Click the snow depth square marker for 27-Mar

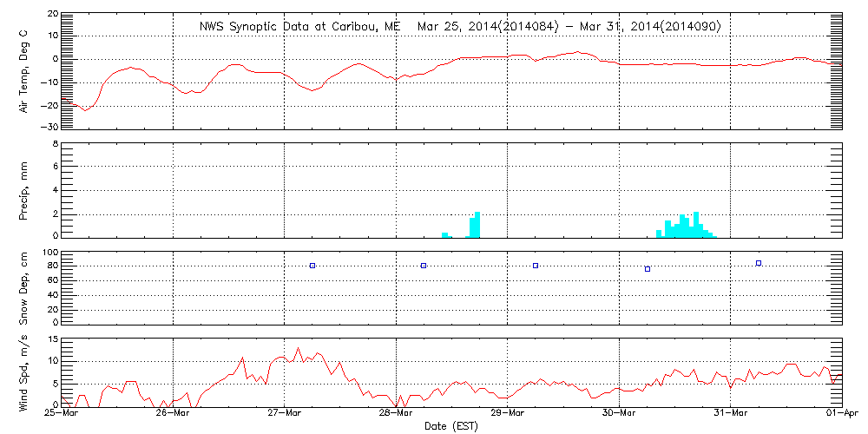(x=312, y=266)
